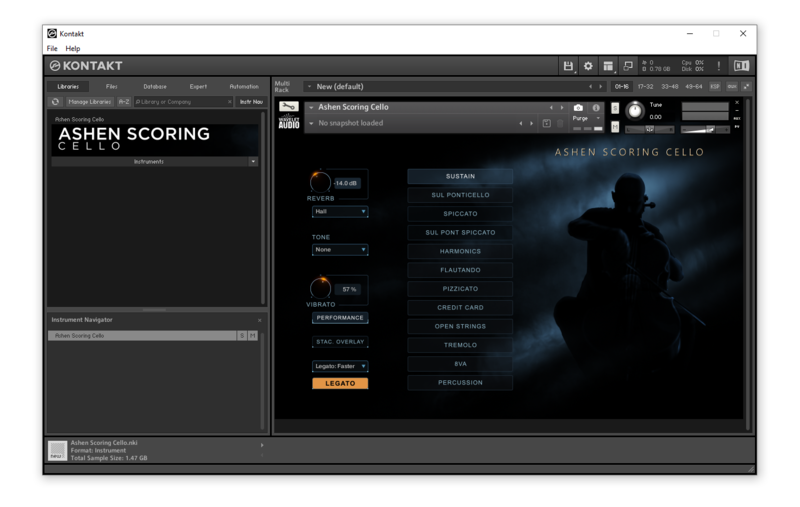The height and width of the screenshot is (507, 800).
Task: Expand the info pane arrow
Action: coord(262,445)
